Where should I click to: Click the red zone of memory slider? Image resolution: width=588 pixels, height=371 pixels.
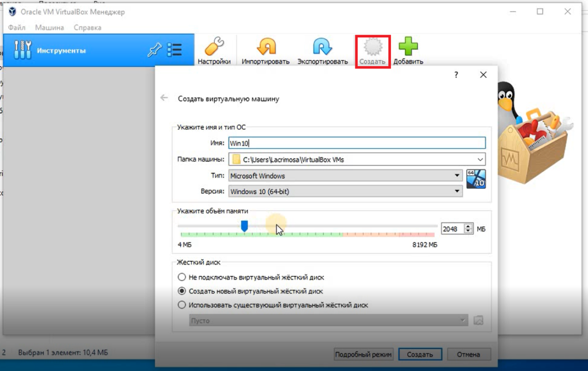[416, 234]
